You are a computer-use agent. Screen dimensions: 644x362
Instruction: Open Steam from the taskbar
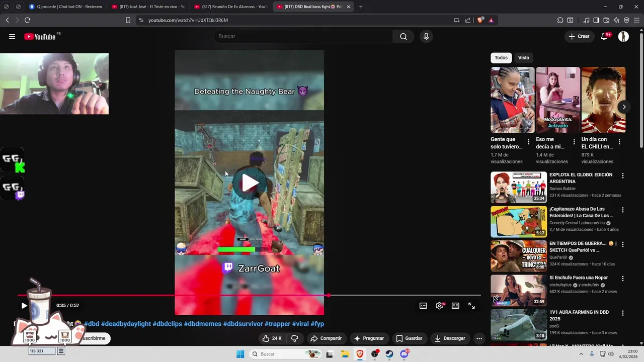(x=389, y=354)
